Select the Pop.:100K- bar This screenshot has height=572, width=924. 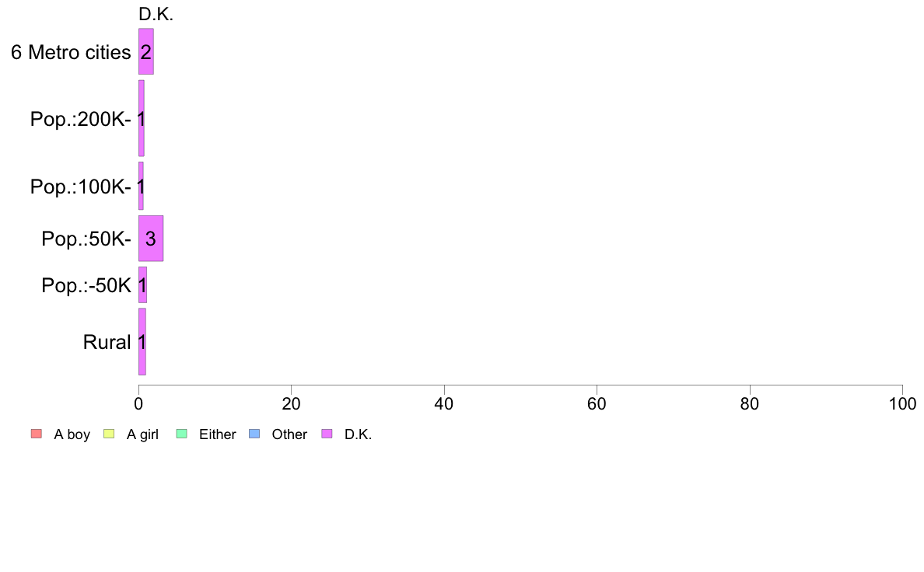tap(141, 187)
